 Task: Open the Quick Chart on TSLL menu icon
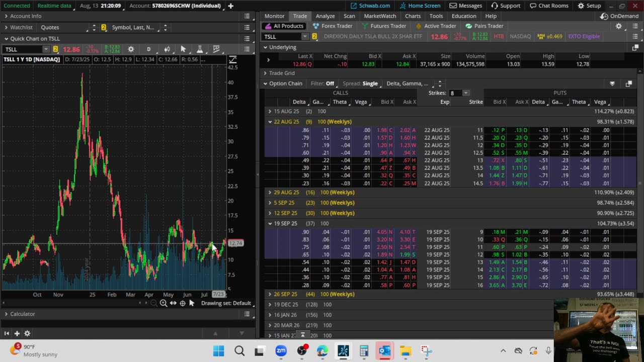(247, 39)
